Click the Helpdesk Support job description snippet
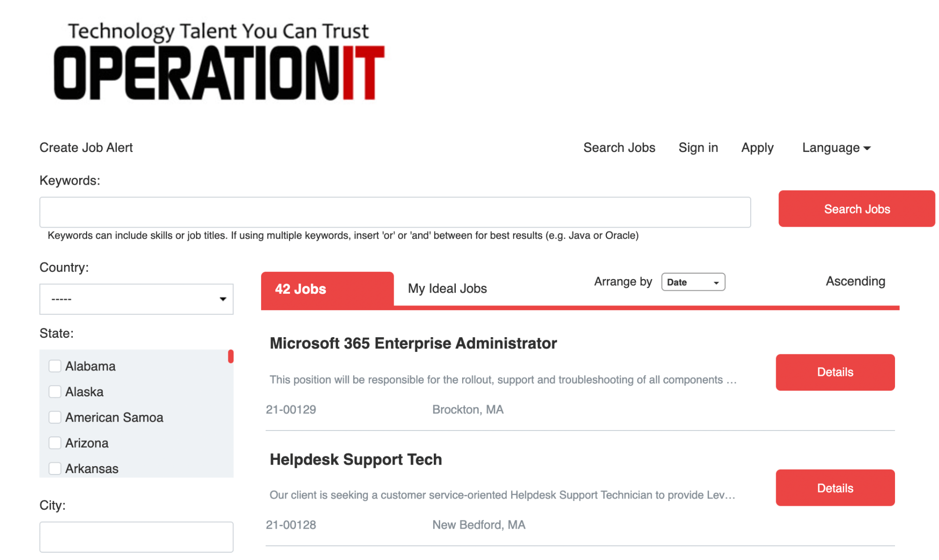The width and height of the screenshot is (939, 560). coord(502,495)
